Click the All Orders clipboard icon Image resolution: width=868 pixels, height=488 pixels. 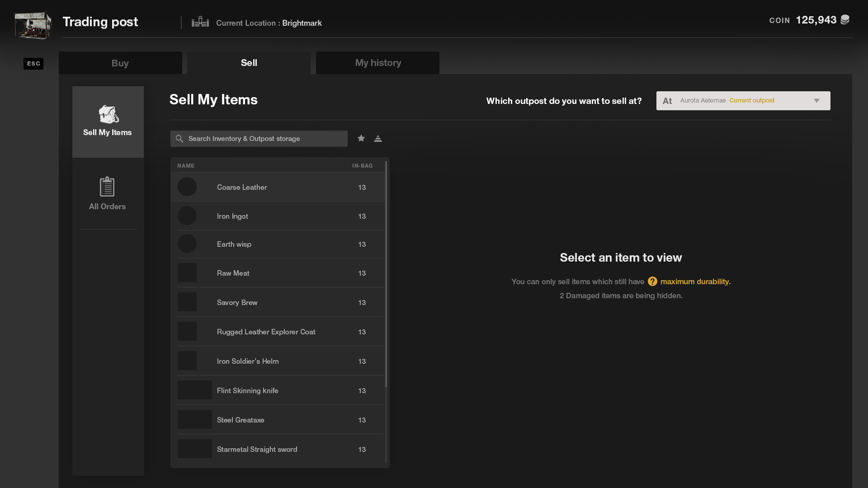click(107, 187)
